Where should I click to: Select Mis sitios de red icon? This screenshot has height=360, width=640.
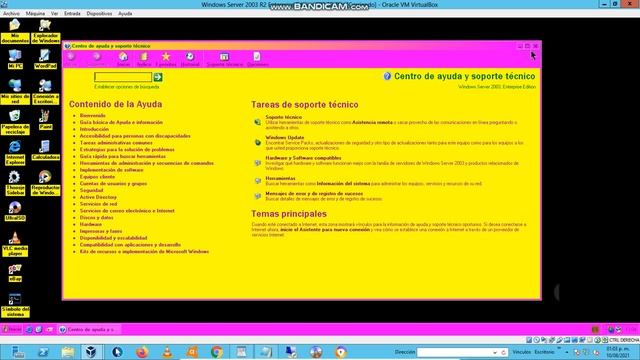coord(15,91)
